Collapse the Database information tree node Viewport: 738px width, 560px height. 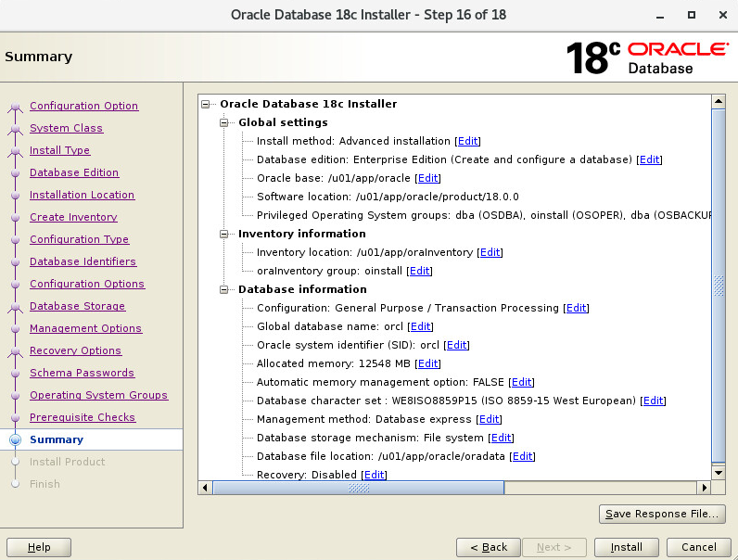coord(224,289)
